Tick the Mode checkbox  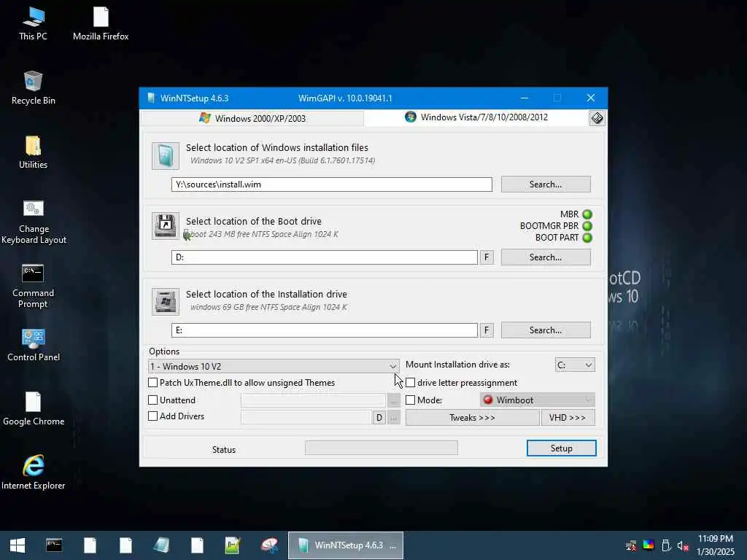pos(410,400)
